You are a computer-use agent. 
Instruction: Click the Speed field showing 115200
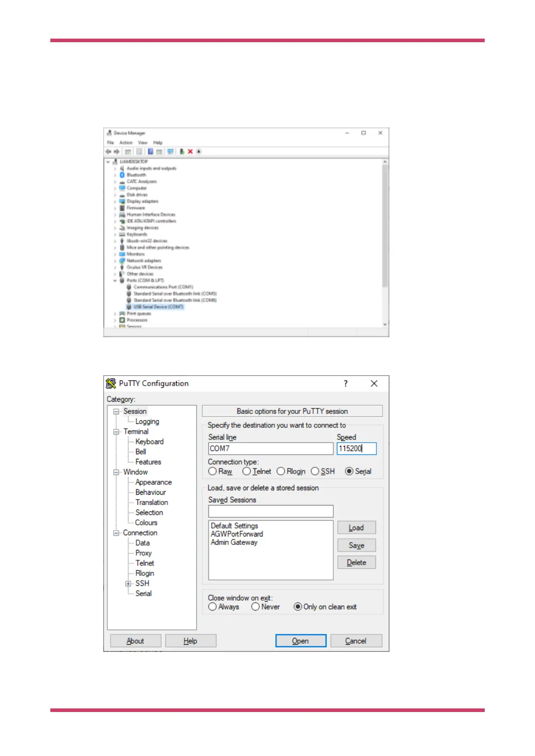[x=357, y=448]
